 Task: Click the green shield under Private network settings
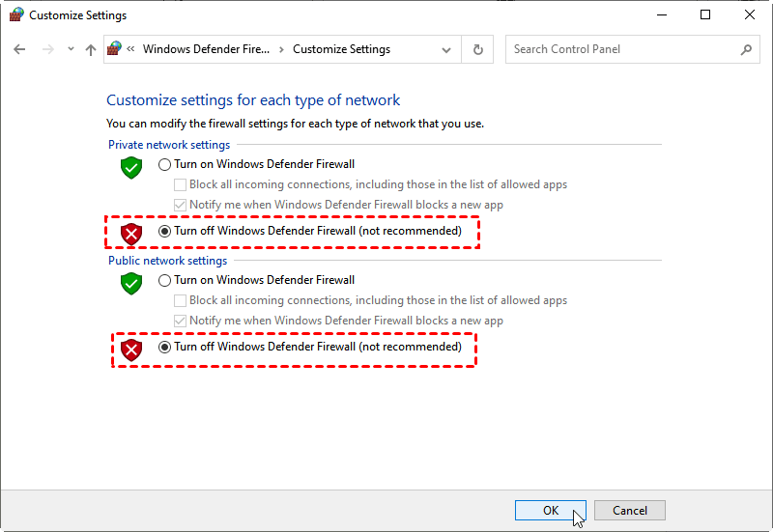(130, 167)
